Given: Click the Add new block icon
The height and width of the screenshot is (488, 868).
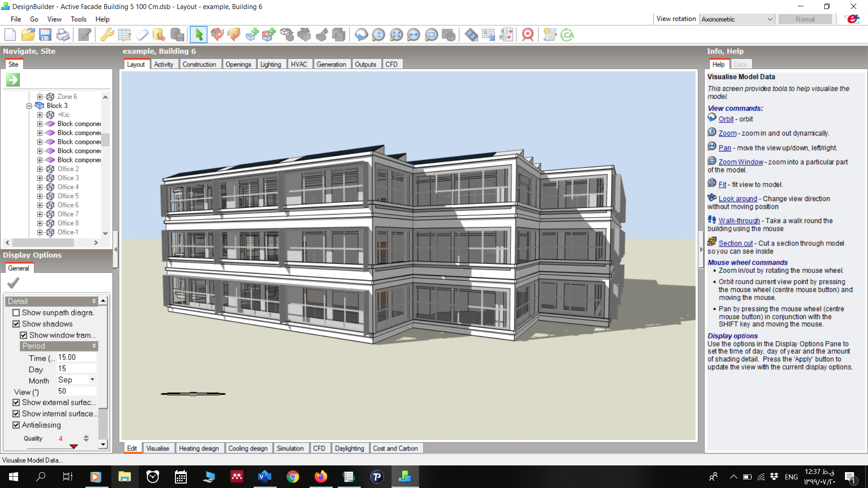Looking at the screenshot, I should 252,35.
